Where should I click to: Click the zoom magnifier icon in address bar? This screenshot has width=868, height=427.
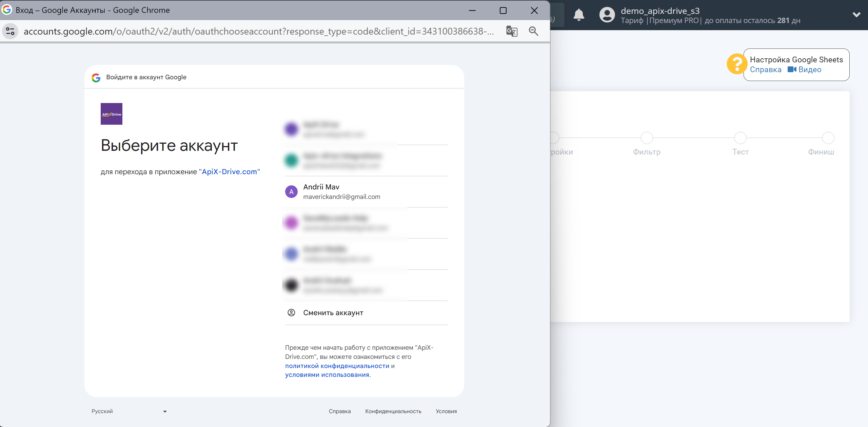point(534,31)
